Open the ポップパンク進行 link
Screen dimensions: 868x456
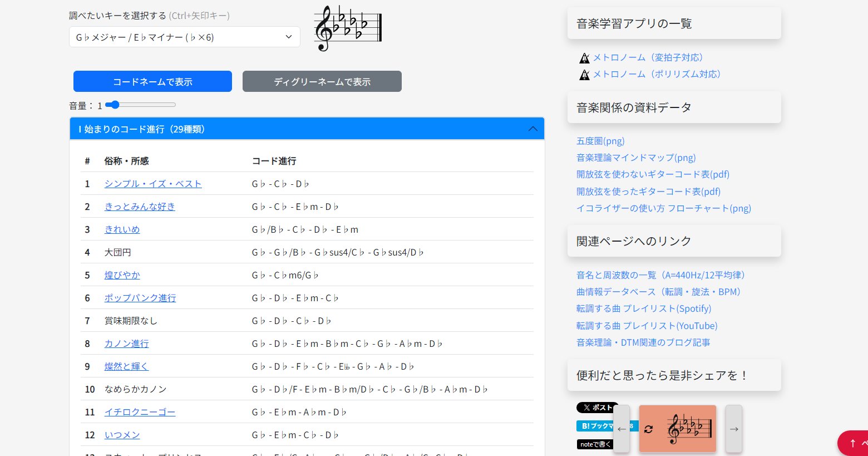140,298
